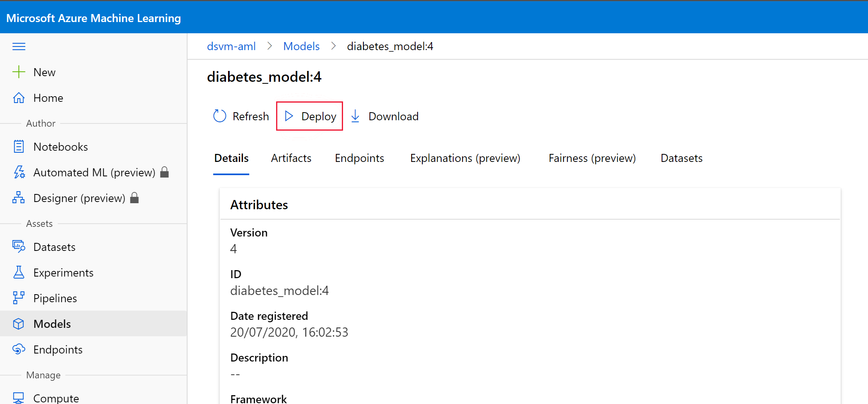Select the Details tab
The image size is (868, 404).
[231, 158]
